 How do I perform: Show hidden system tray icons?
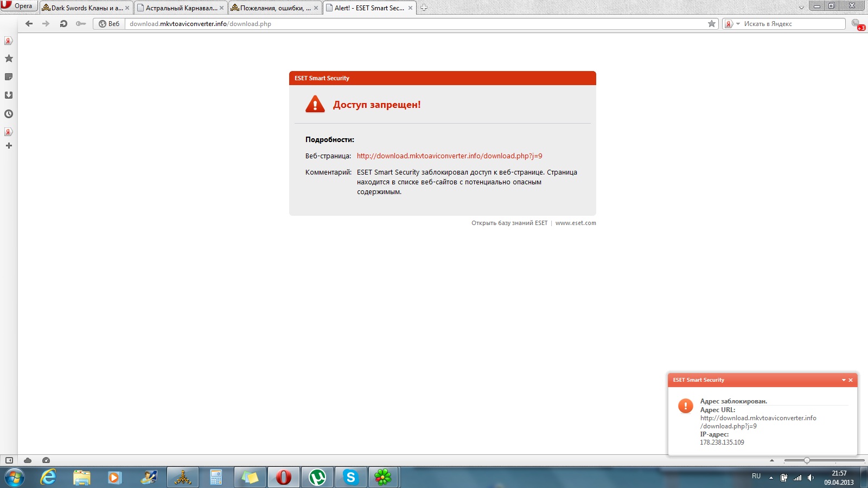click(x=771, y=478)
